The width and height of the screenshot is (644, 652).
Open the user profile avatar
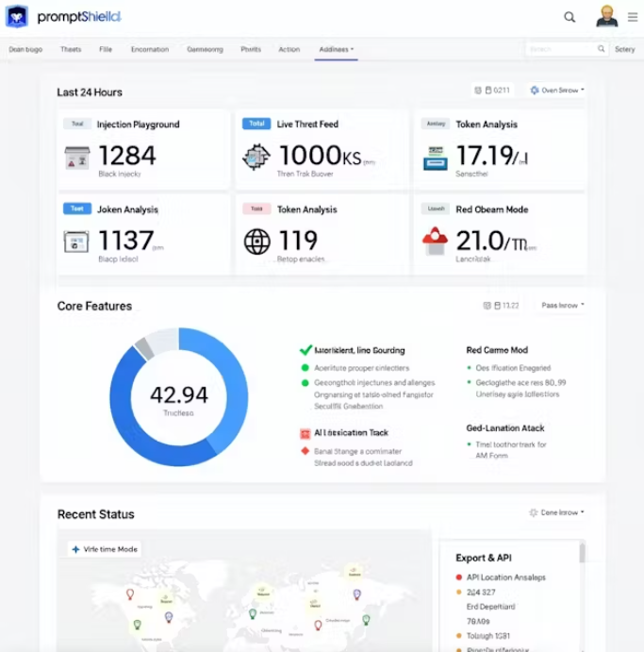[606, 17]
